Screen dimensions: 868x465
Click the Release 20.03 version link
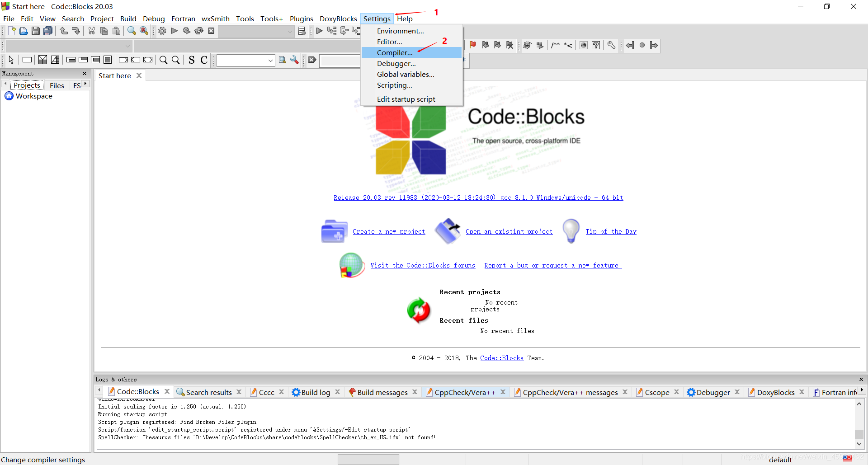(478, 197)
